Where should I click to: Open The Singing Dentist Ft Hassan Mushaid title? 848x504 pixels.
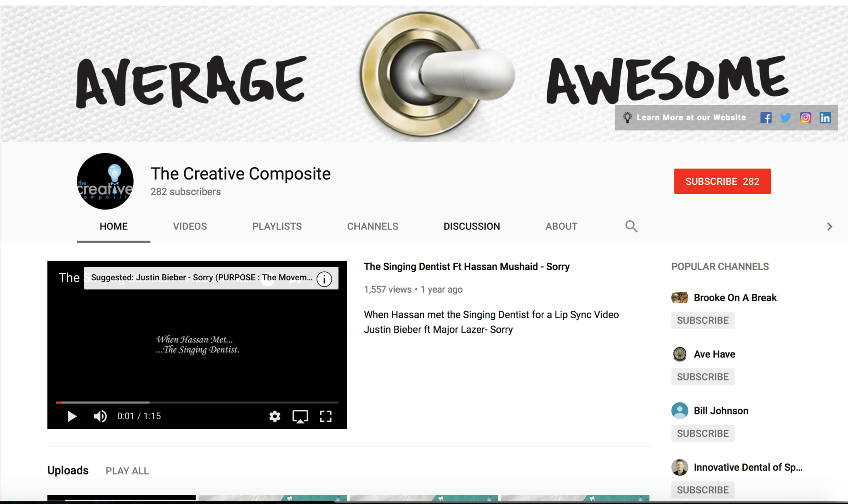click(467, 267)
